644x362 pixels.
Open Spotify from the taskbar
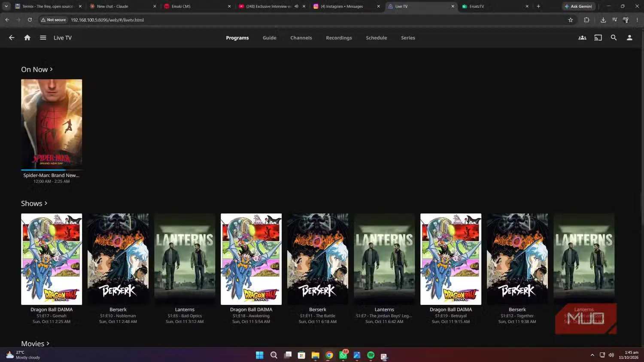(371, 355)
